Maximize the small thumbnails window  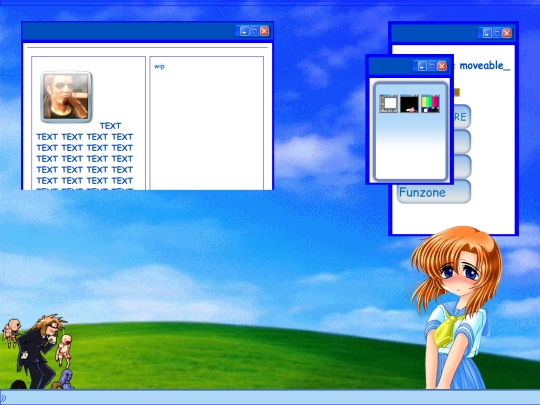pyautogui.click(x=432, y=66)
